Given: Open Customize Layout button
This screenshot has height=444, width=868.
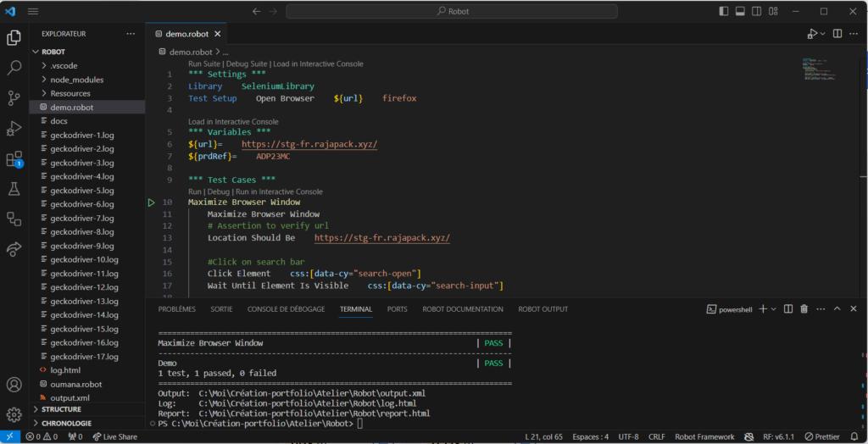Looking at the screenshot, I should 773,12.
